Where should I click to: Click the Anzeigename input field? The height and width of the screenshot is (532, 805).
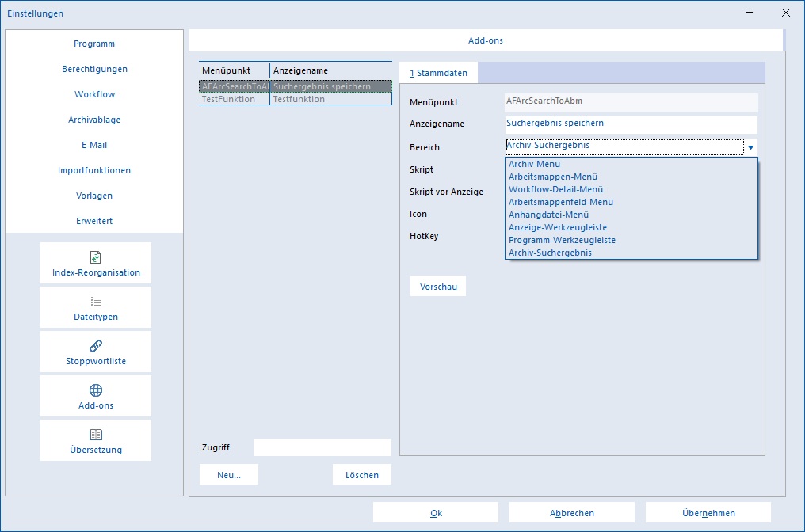pyautogui.click(x=631, y=124)
